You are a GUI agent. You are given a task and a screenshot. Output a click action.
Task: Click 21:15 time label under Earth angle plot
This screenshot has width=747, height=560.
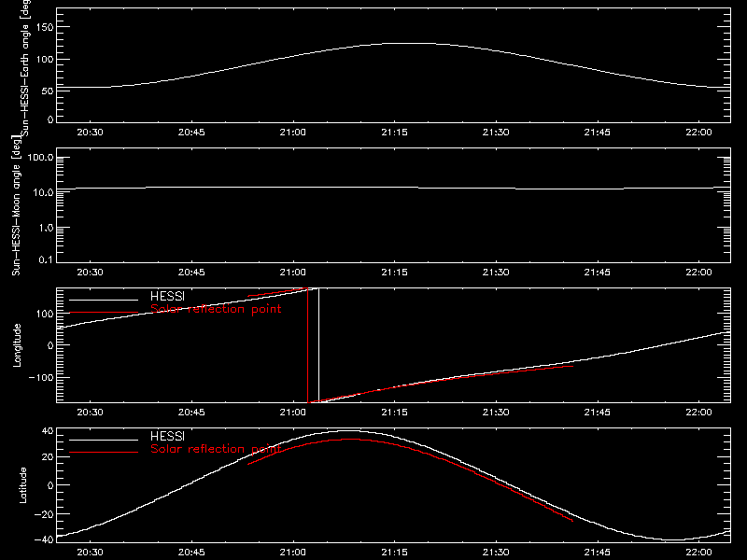(x=394, y=133)
